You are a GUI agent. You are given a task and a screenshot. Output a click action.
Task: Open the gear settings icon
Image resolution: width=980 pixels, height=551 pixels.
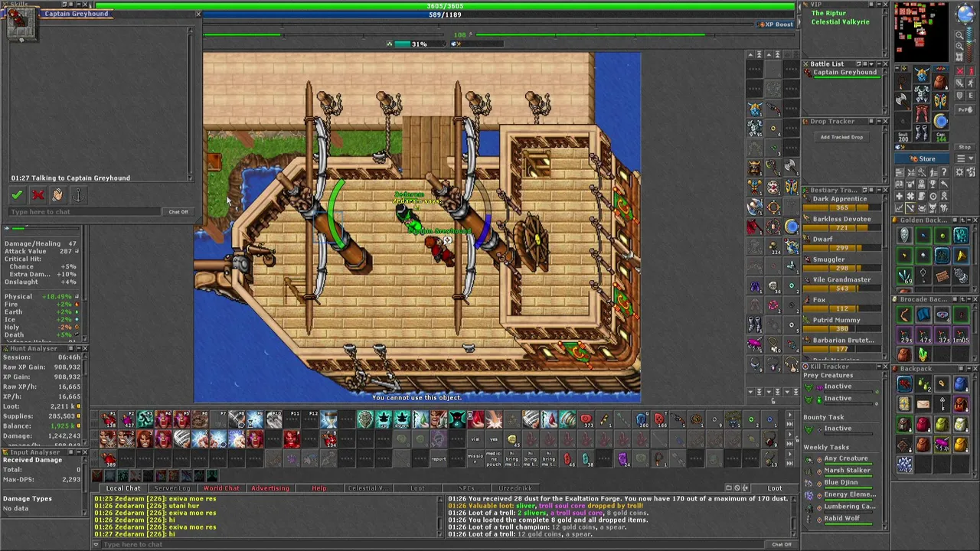pyautogui.click(x=959, y=172)
